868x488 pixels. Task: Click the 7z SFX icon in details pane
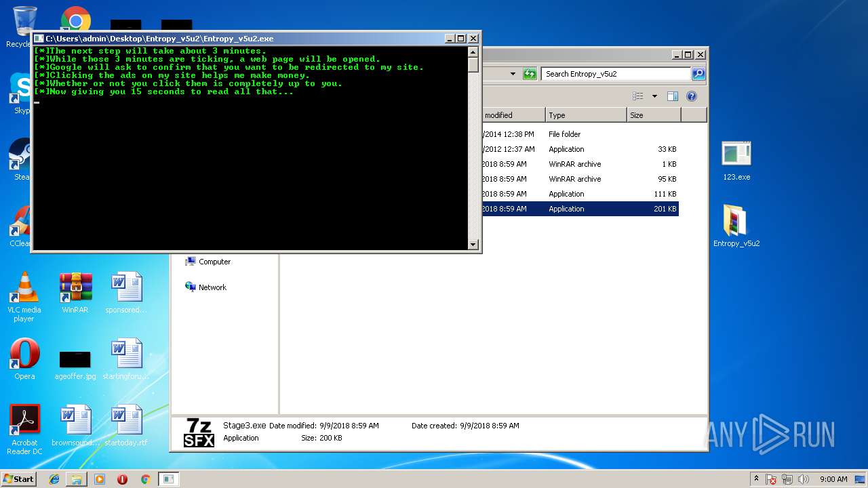click(199, 433)
